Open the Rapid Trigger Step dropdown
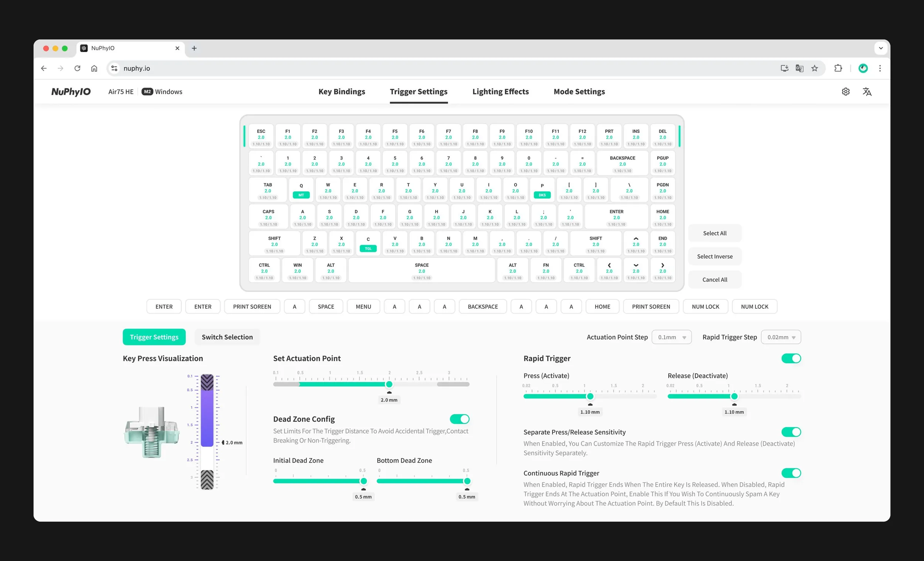924x561 pixels. point(781,337)
